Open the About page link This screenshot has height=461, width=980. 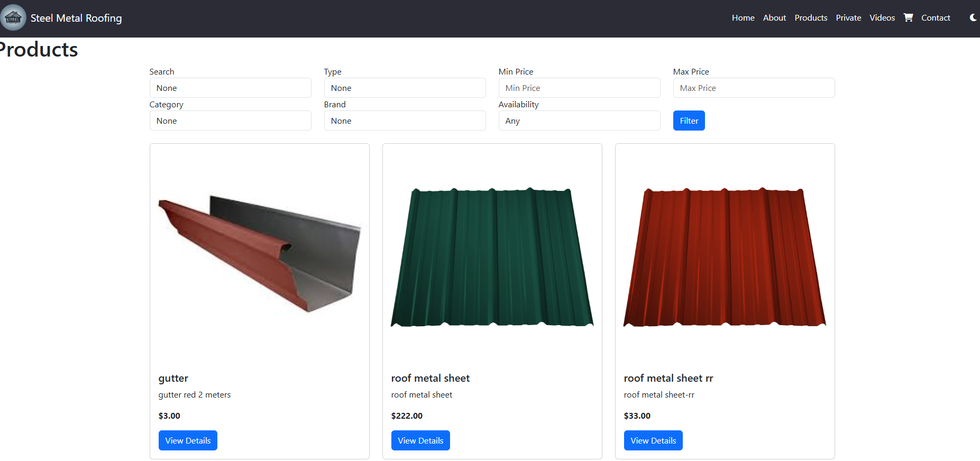pyautogui.click(x=774, y=17)
